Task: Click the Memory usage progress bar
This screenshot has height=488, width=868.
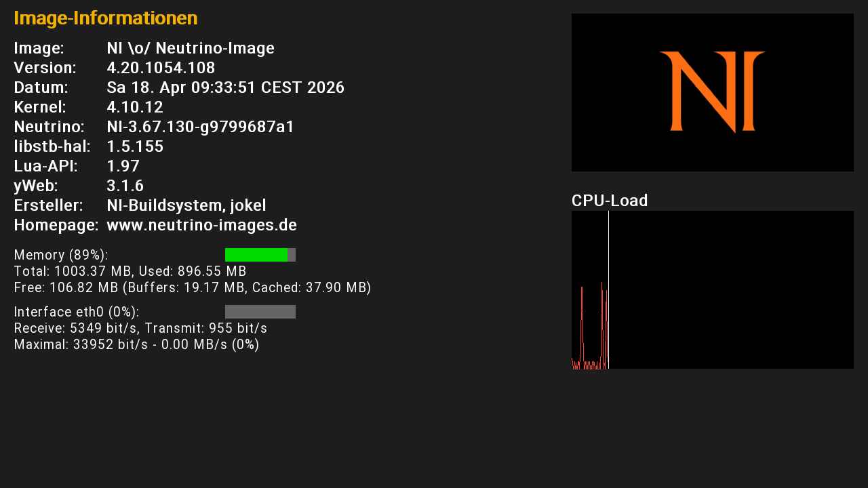Action: (260, 255)
